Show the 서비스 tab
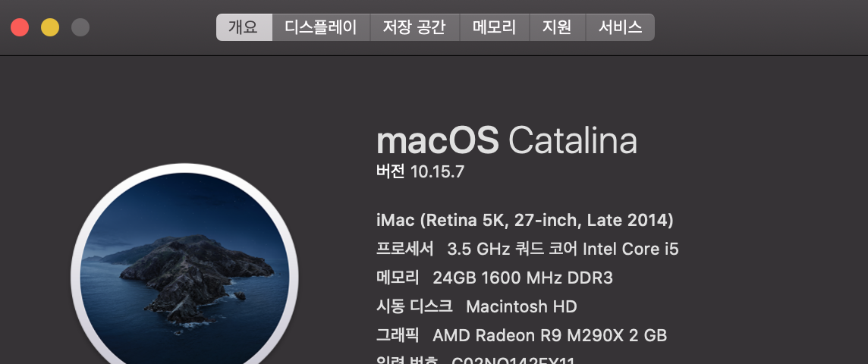868x364 pixels. click(x=620, y=28)
